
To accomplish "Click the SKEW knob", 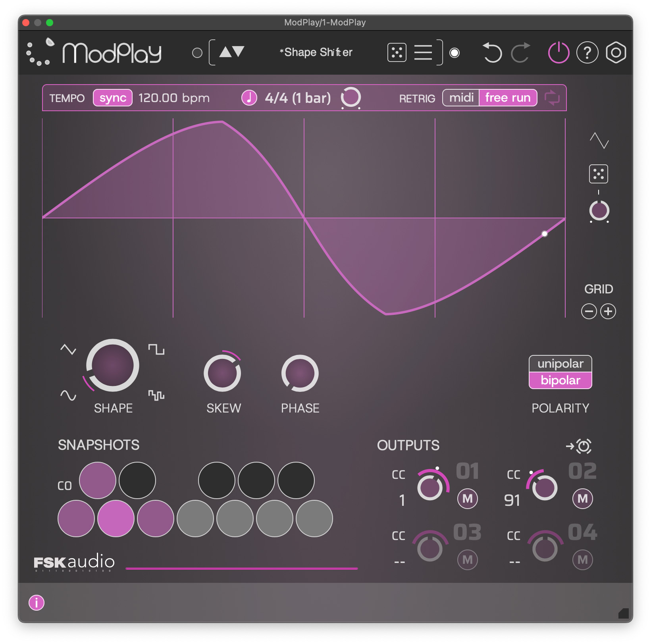I will point(222,373).
